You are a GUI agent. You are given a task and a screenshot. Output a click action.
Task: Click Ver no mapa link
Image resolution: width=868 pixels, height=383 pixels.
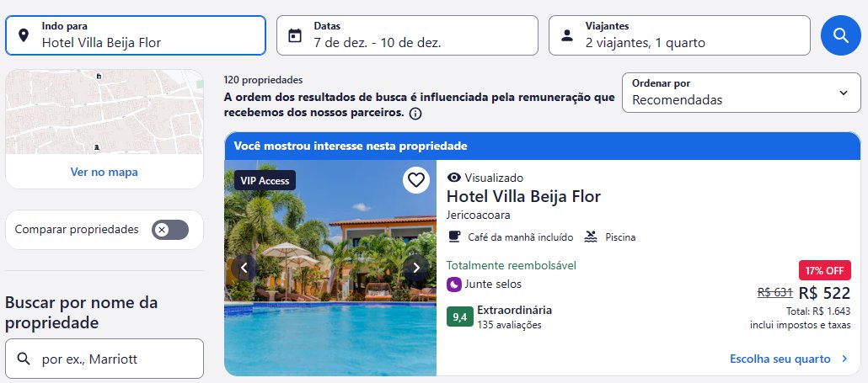[104, 172]
